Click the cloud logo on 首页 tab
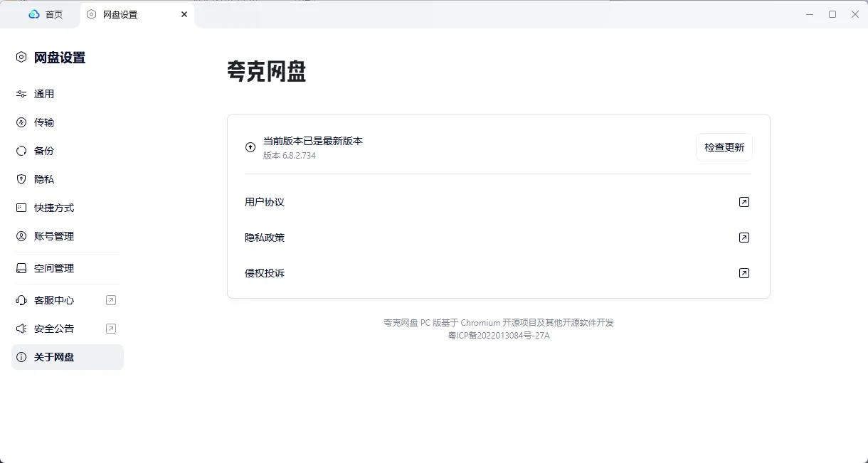The height and width of the screenshot is (463, 868). pos(34,14)
